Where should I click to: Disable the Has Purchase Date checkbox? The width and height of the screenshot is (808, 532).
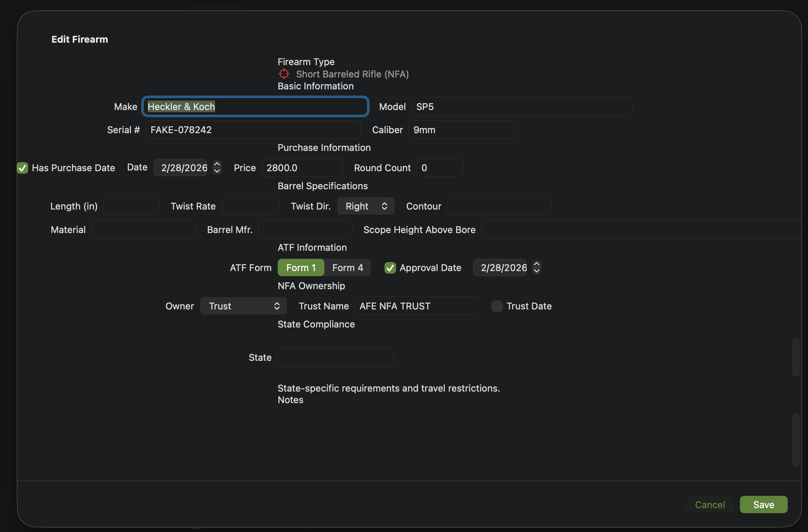coord(22,168)
